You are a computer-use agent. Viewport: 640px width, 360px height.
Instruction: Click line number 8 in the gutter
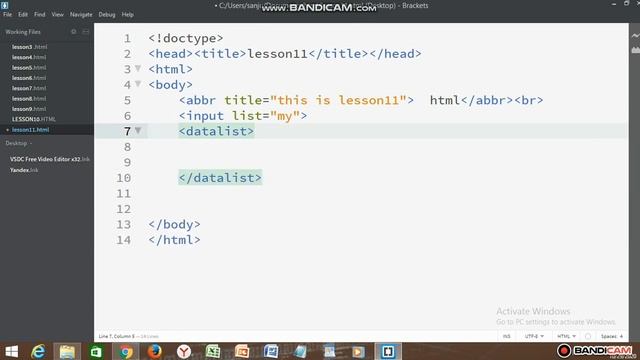click(127, 147)
